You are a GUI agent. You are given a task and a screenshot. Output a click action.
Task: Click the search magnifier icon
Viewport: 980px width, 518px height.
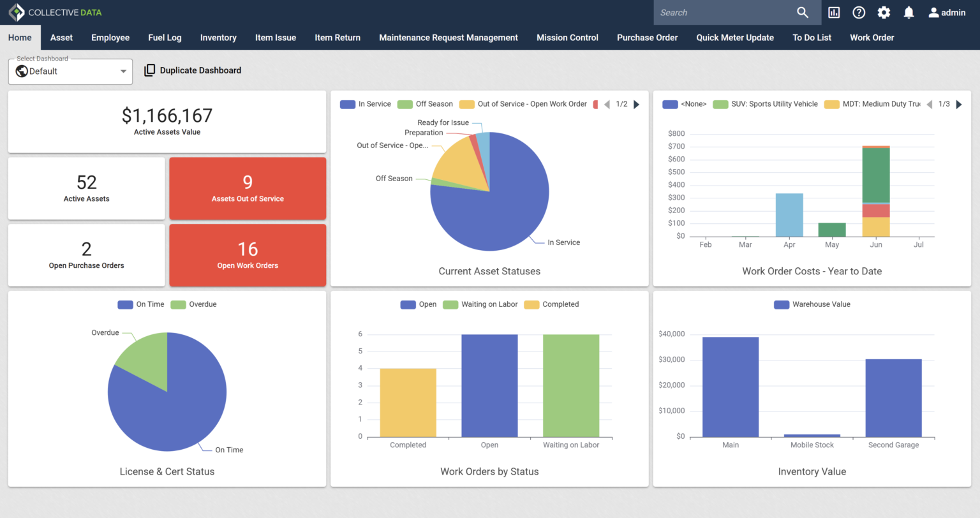point(803,13)
